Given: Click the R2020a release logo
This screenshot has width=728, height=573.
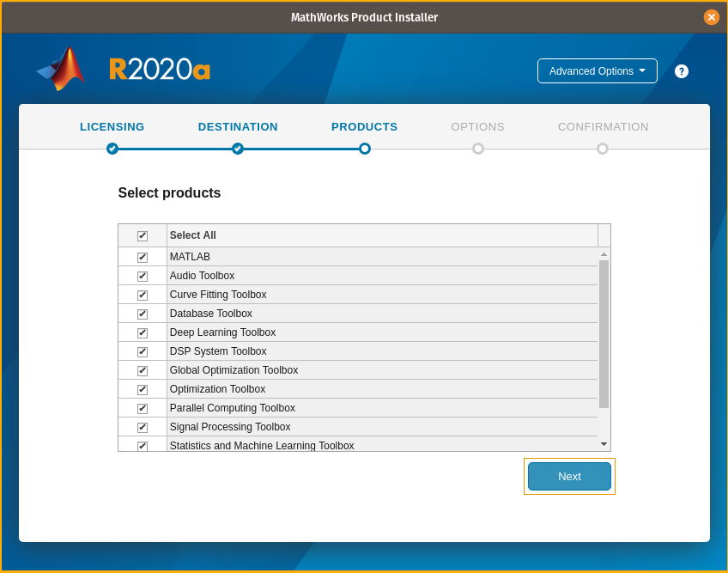Looking at the screenshot, I should pos(160,70).
